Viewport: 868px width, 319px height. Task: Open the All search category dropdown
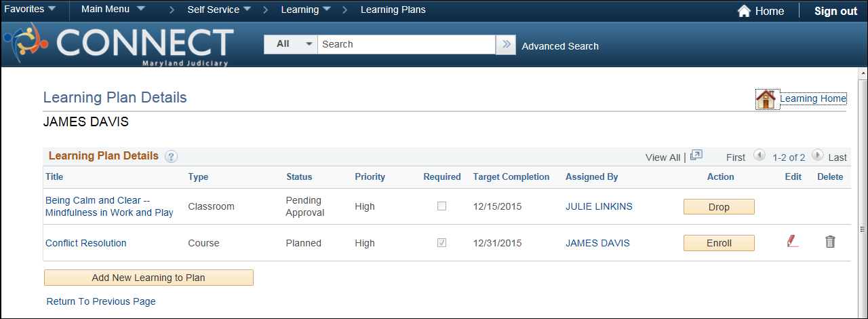[291, 44]
